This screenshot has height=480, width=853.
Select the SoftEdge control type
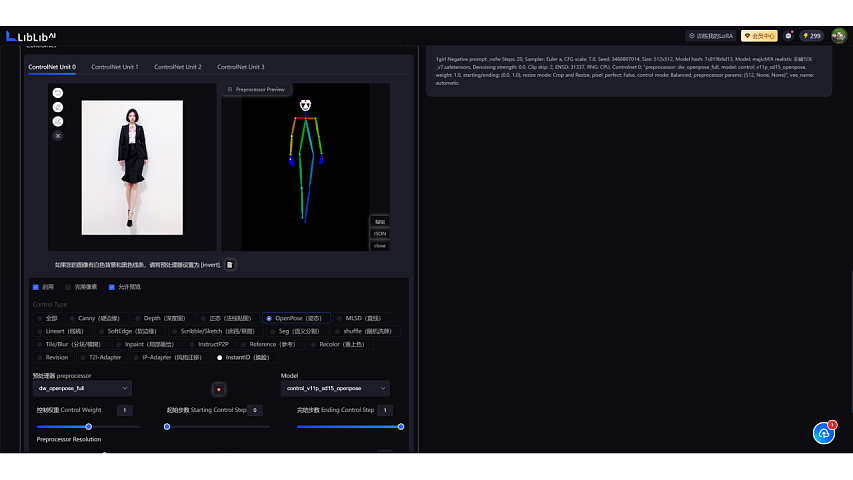pos(129,331)
